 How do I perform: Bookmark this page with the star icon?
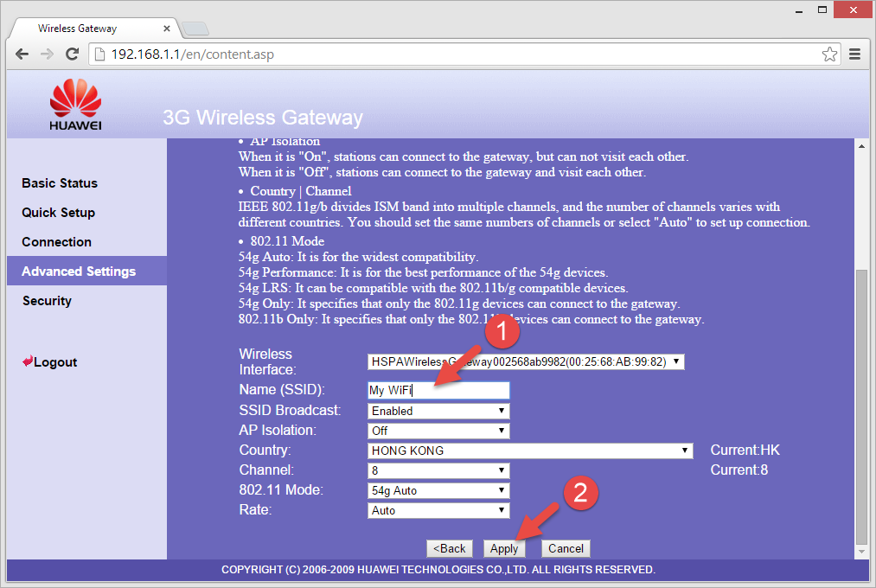pos(829,54)
